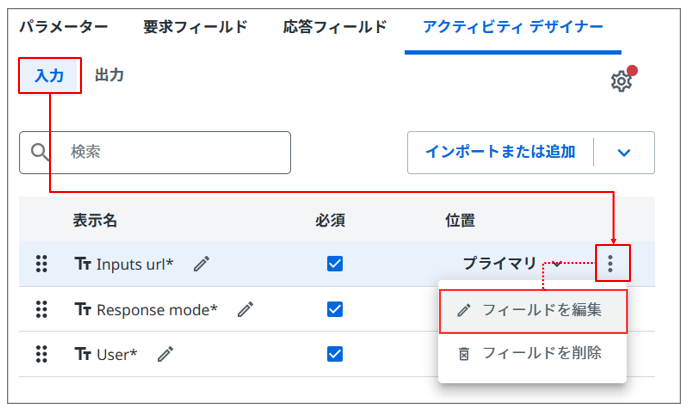Choose フィールドを削除 from the context menu
Viewport: 688px width, 410px height.
pos(532,353)
